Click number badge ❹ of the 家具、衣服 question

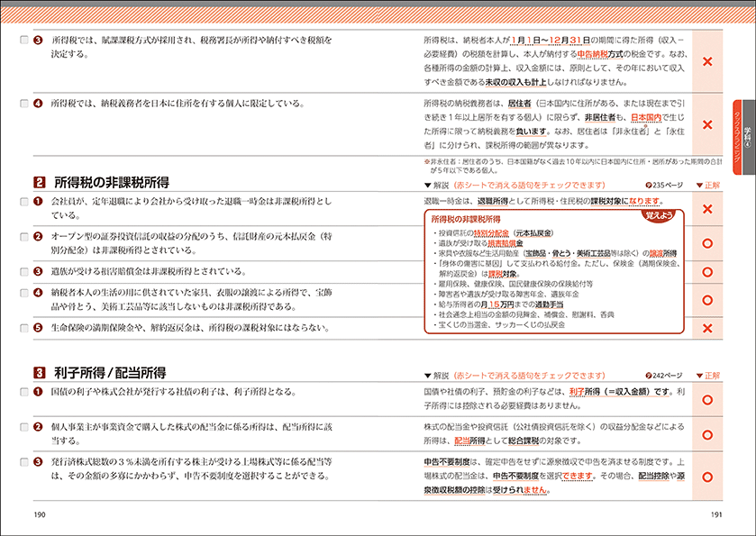click(x=38, y=293)
